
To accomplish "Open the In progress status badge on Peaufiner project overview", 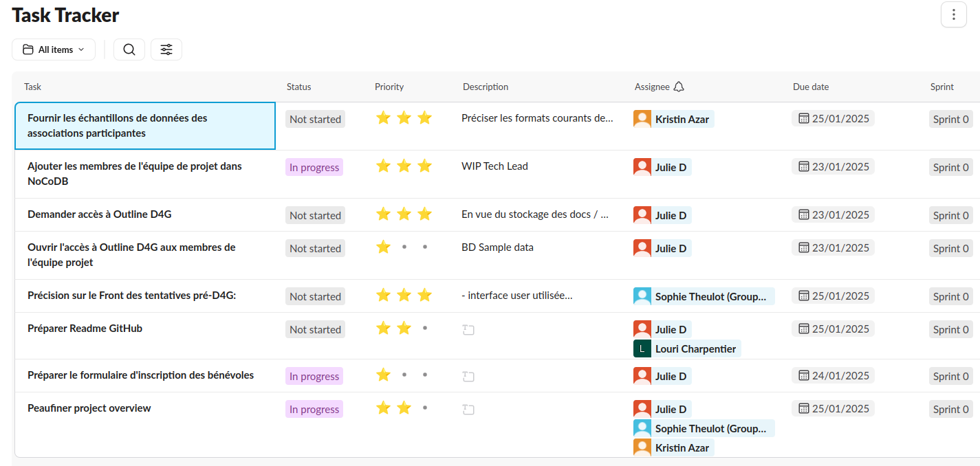I will (x=314, y=409).
